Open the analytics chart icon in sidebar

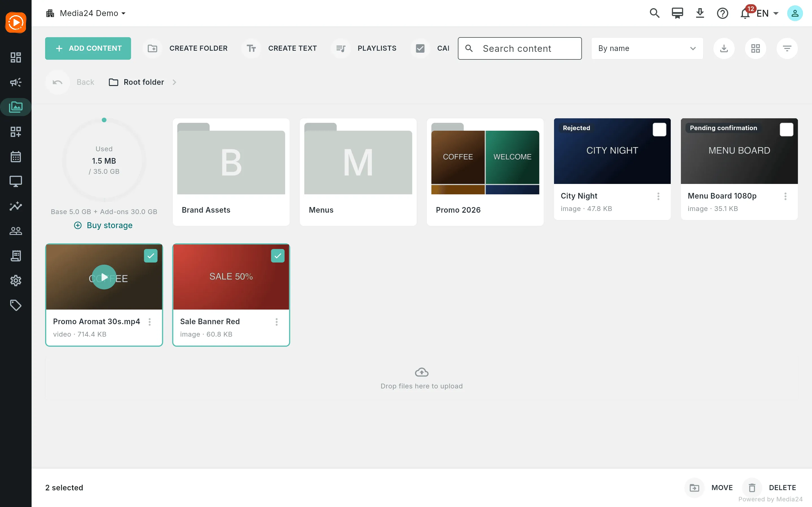tap(16, 206)
